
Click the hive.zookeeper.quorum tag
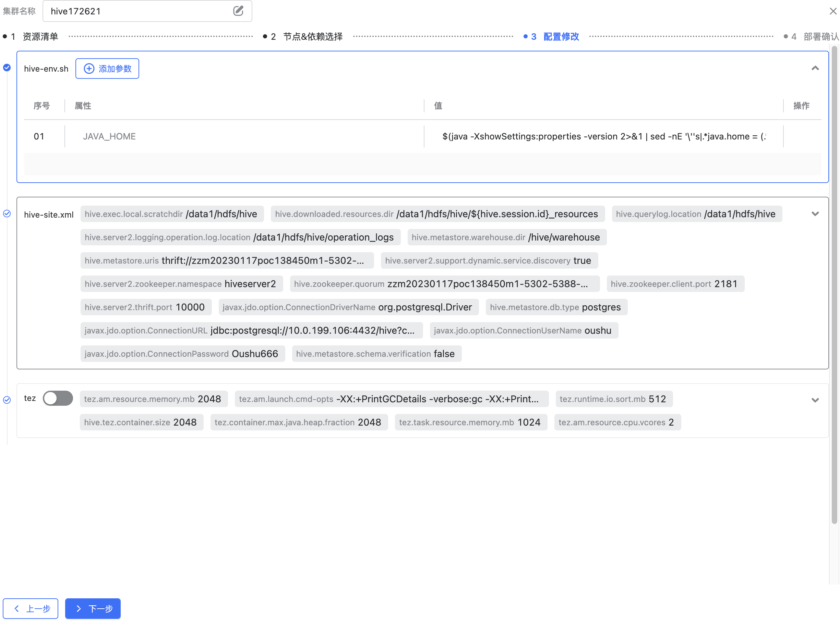445,284
